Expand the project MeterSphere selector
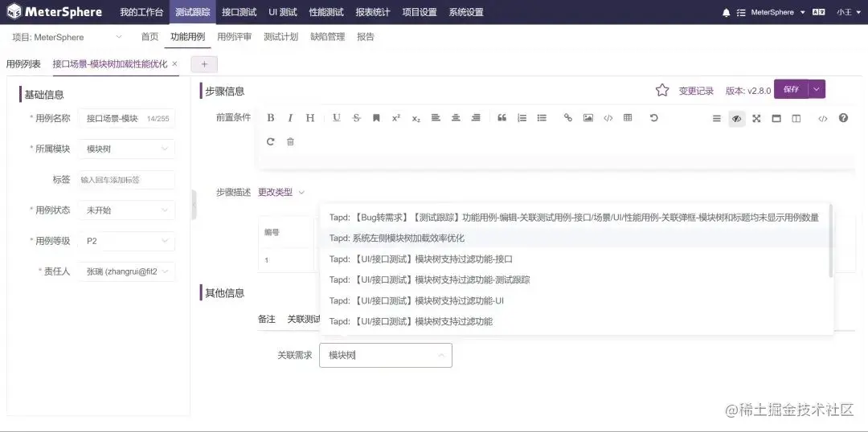The image size is (868, 432). [67, 37]
